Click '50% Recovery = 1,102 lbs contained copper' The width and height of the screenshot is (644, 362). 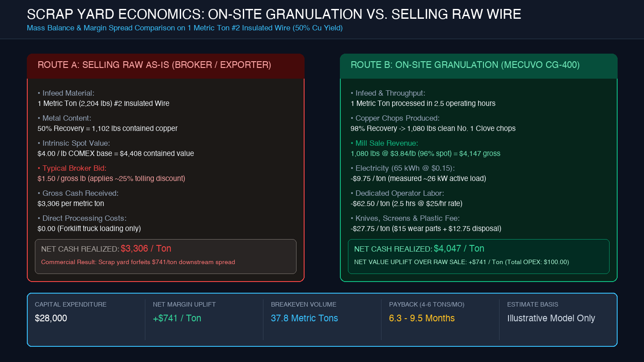[107, 128]
